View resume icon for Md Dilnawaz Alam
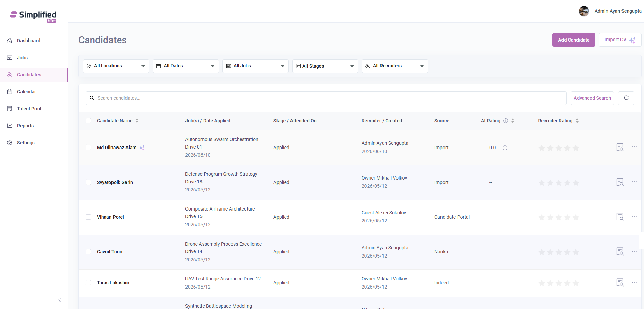Screen dimensions: 644x309 pos(620,147)
